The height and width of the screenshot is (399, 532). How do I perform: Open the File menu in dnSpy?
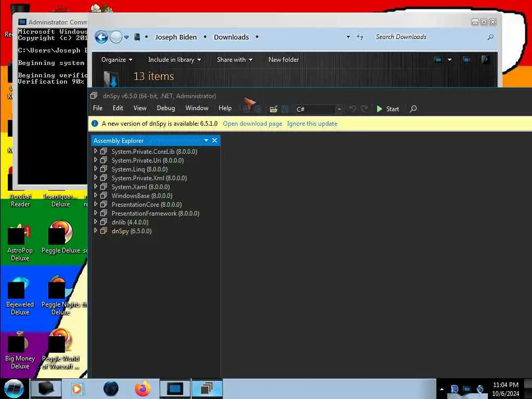98,108
